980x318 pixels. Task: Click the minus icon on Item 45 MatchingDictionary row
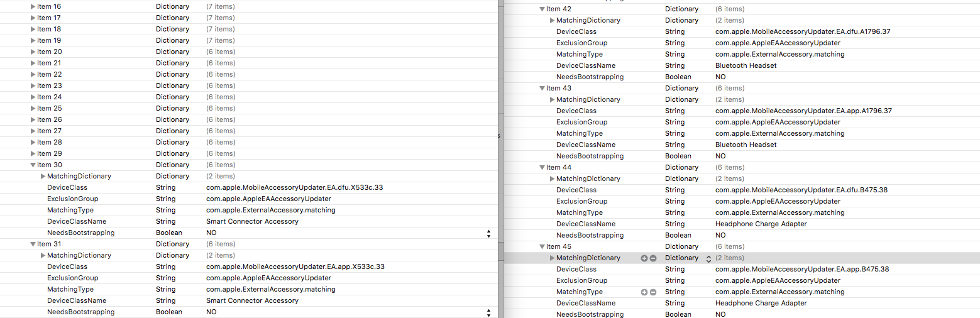point(653,258)
